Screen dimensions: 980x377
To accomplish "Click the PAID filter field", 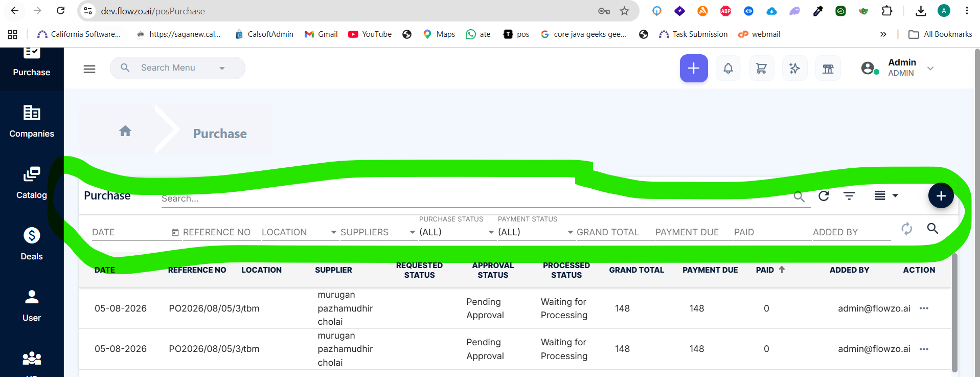I will (772, 232).
